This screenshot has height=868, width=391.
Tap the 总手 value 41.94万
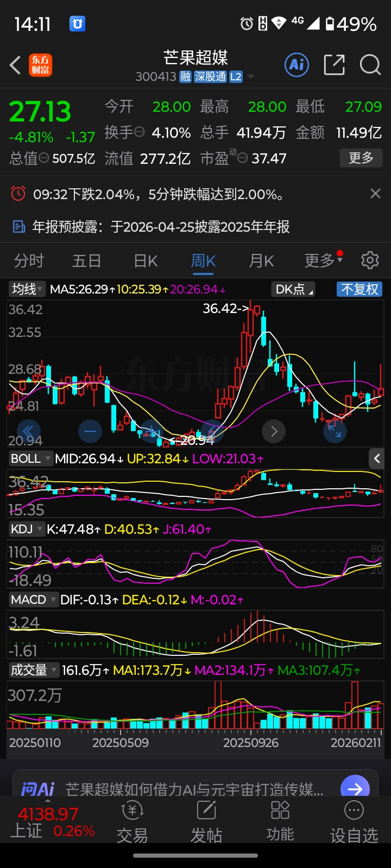(x=261, y=132)
